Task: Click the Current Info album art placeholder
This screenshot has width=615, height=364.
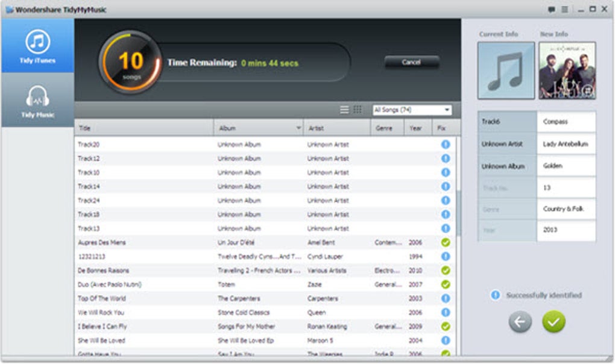Action: (506, 71)
